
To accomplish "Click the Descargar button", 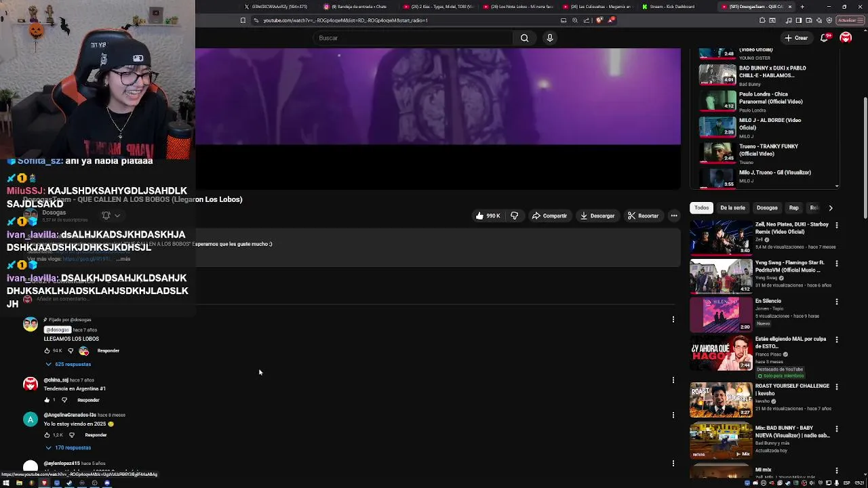I will click(x=597, y=216).
